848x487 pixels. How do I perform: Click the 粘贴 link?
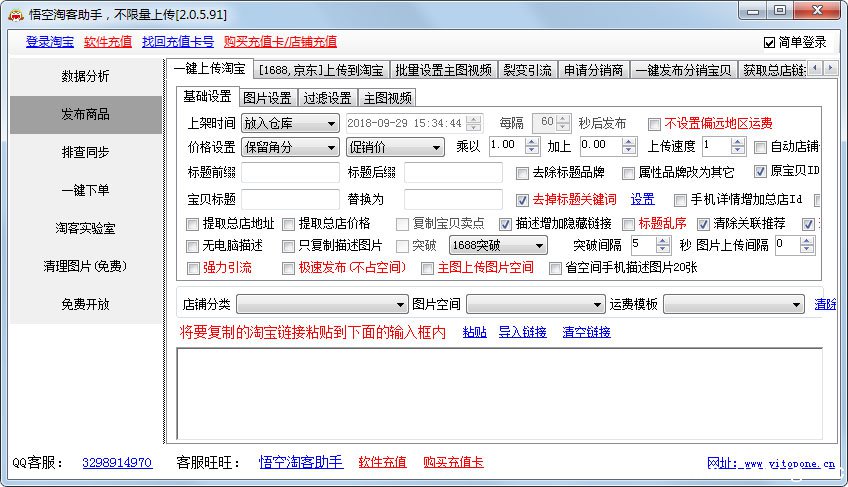pos(474,332)
